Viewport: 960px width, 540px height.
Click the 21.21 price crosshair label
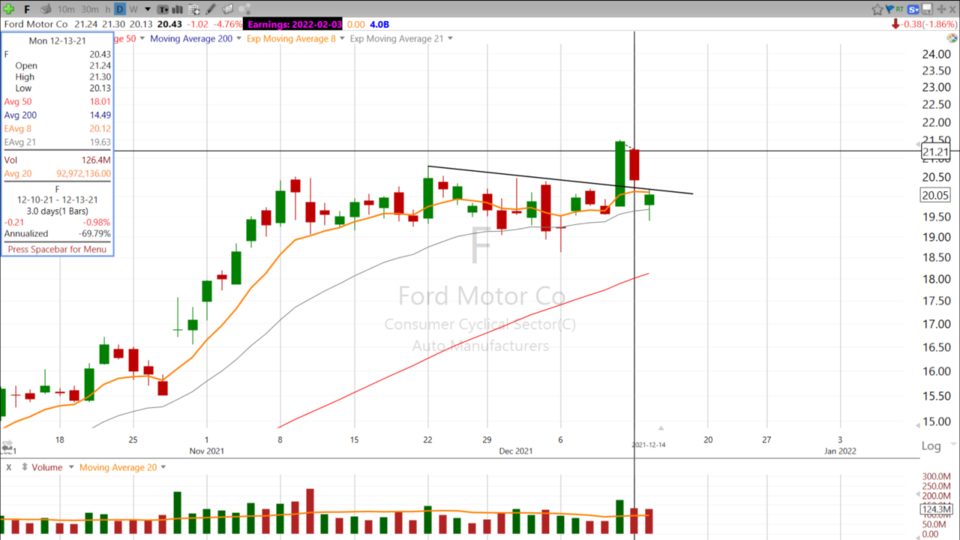point(935,152)
